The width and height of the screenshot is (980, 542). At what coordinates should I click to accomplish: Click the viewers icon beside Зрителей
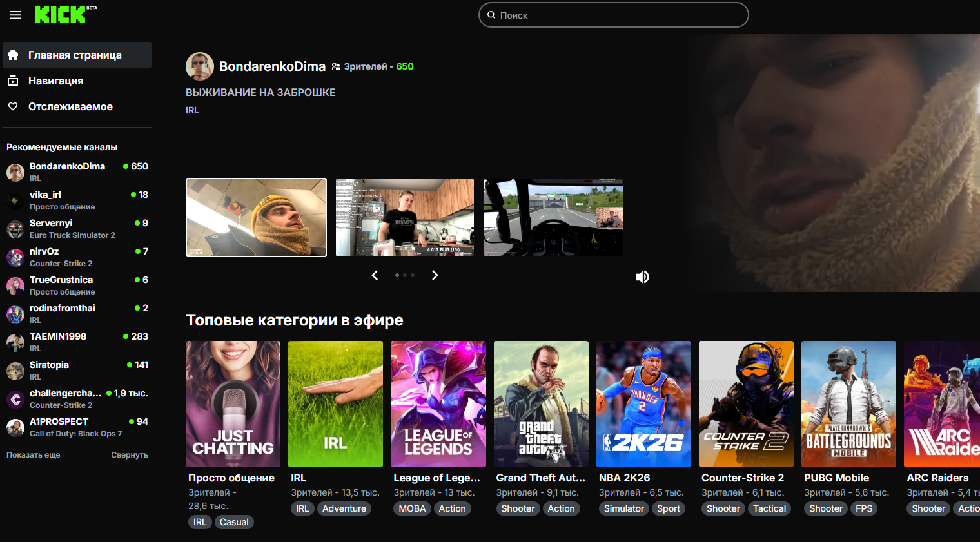[336, 66]
